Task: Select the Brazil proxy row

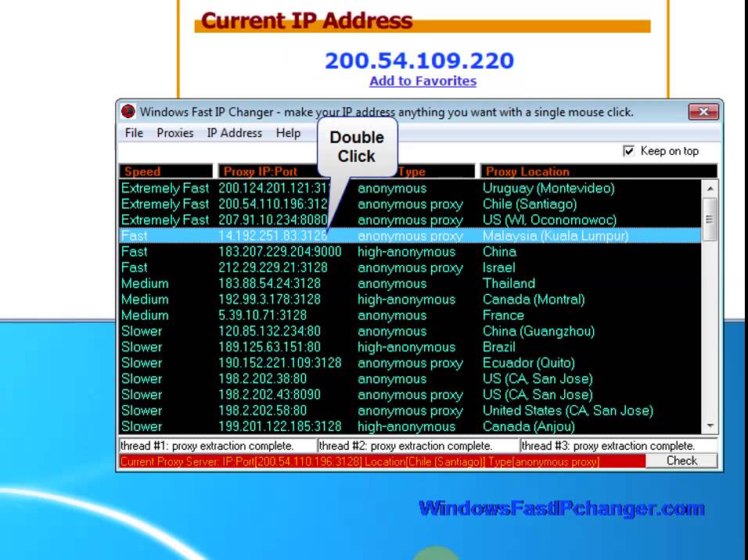Action: 410,346
